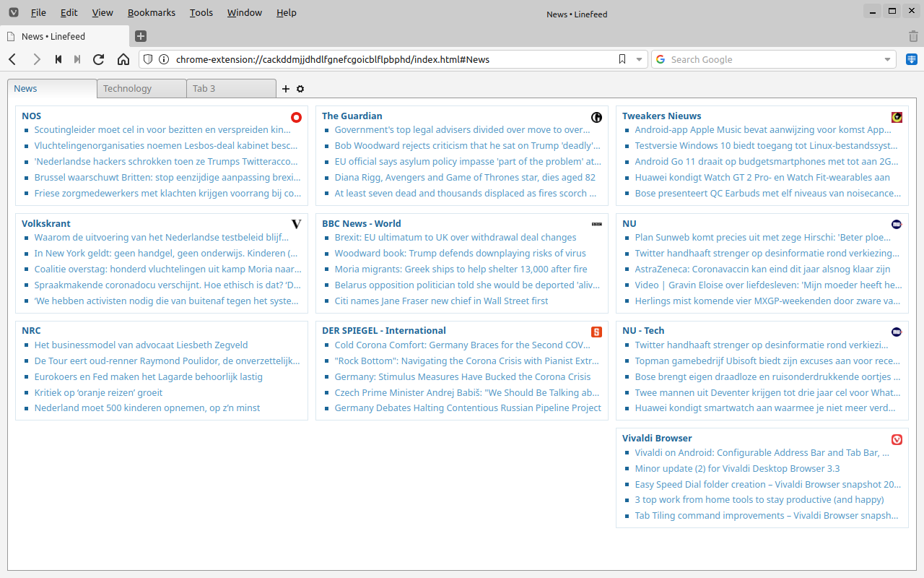This screenshot has width=924, height=578.
Task: Open the Linefeed extension icon in toolbar
Action: pyautogui.click(x=912, y=59)
